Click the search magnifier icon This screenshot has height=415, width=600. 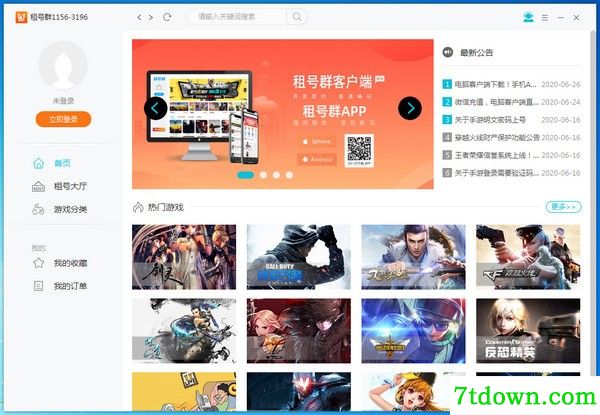[297, 17]
